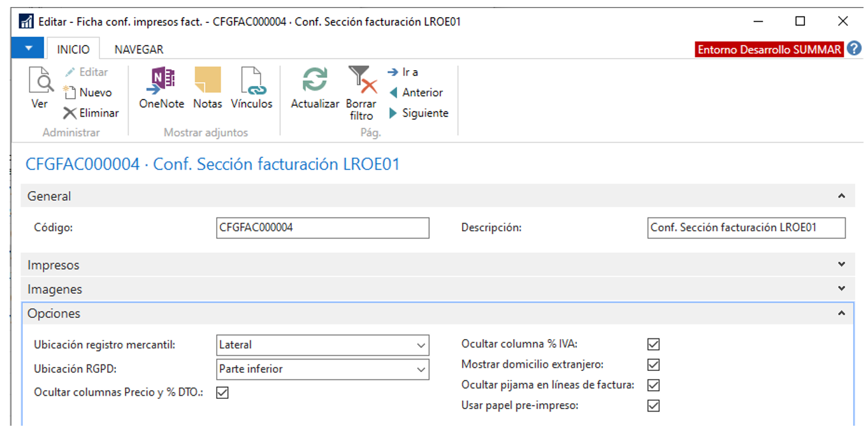Open the help question mark icon

click(854, 49)
